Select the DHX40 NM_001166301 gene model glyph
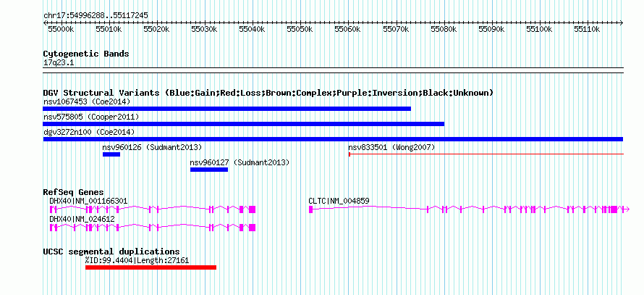The height and width of the screenshot is (295, 644). [153, 209]
